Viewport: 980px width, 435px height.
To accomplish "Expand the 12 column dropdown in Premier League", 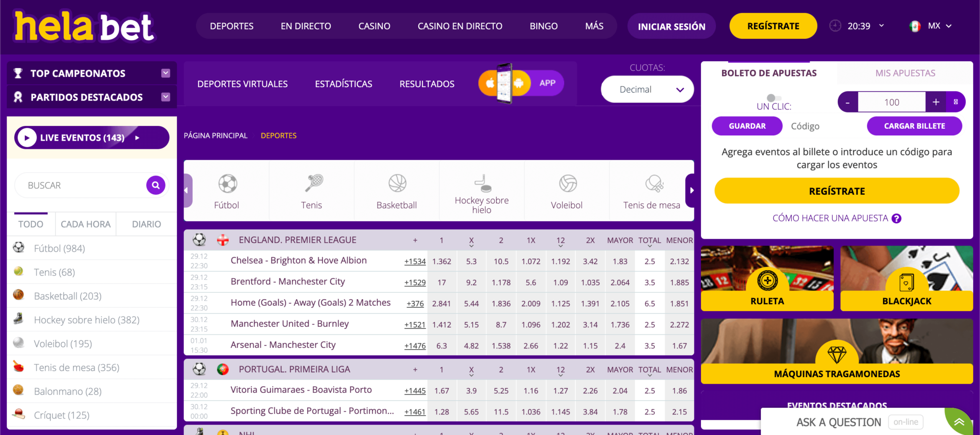I will click(x=561, y=246).
